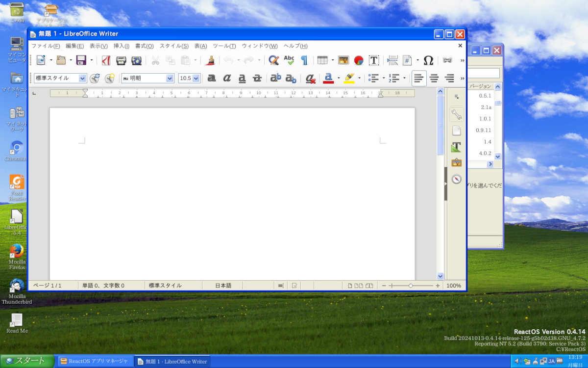Expand the paragraph style dropdown 標準スタイル
This screenshot has height=368, width=588.
[x=82, y=78]
